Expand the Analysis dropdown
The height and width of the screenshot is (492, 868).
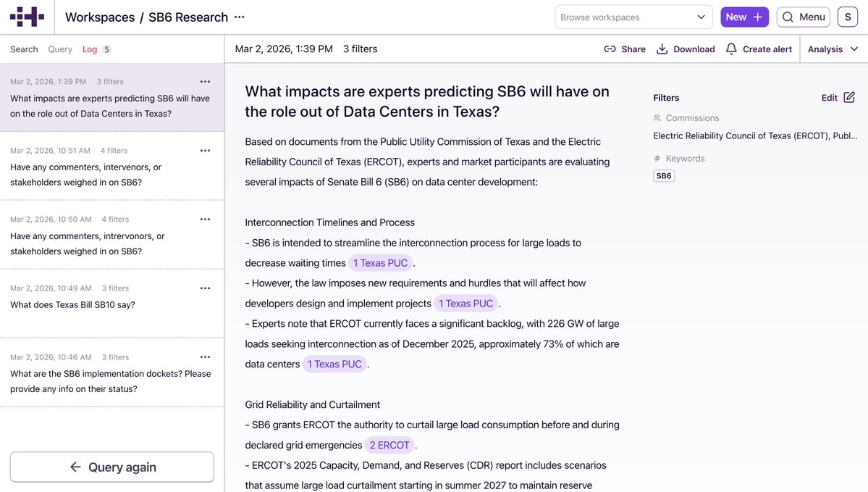coord(833,49)
